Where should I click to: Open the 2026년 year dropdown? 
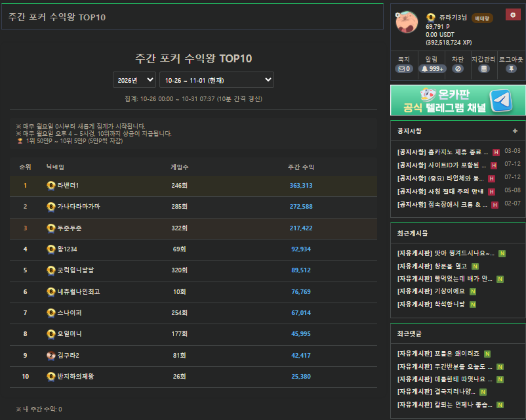point(134,80)
